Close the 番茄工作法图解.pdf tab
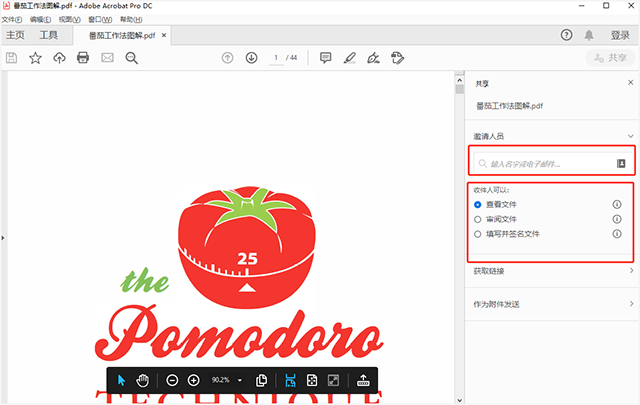 click(x=164, y=36)
